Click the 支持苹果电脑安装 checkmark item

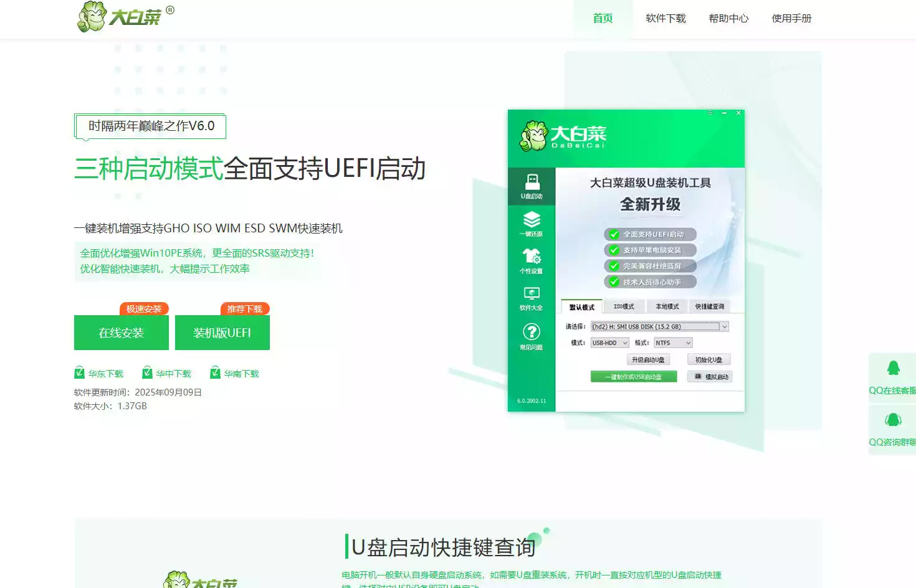(650, 250)
